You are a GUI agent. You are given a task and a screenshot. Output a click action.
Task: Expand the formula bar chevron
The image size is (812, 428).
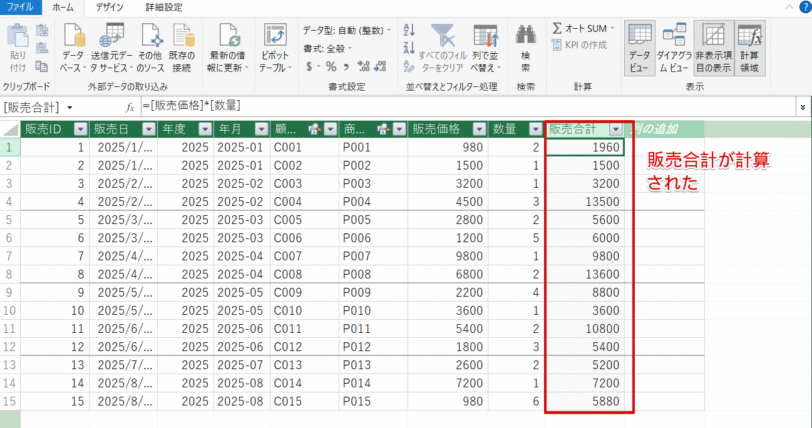click(803, 107)
